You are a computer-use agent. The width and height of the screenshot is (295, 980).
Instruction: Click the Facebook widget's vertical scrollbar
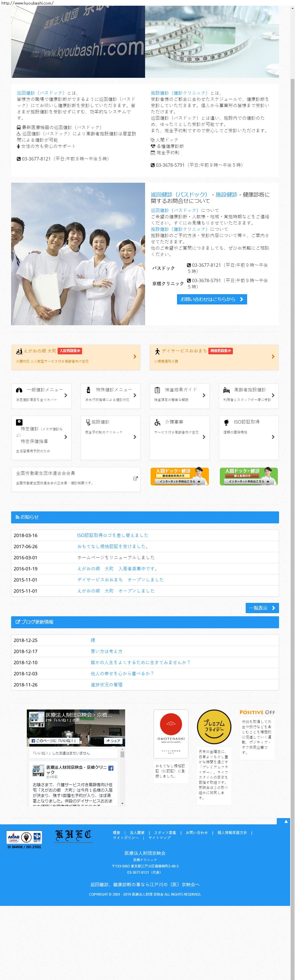click(x=122, y=776)
